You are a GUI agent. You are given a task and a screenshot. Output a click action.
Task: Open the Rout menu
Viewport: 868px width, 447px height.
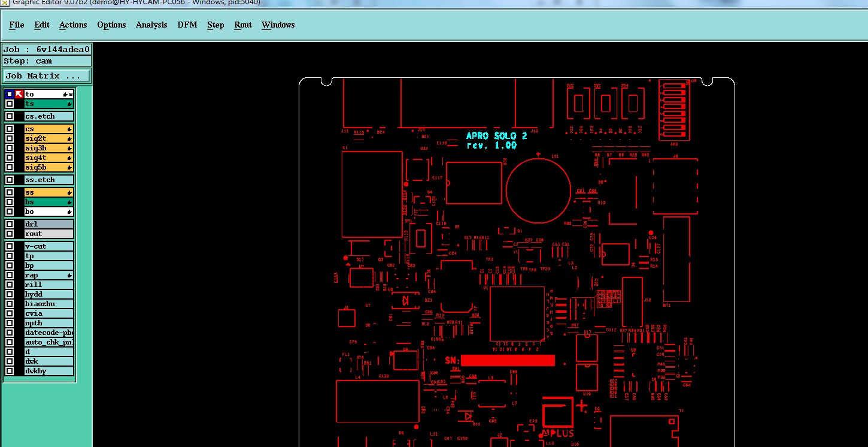tap(243, 25)
